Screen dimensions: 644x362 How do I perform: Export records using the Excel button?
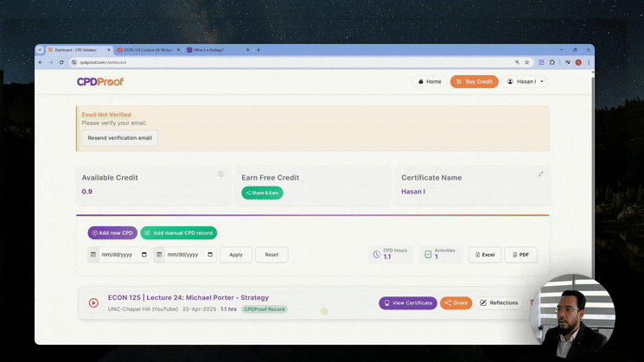[485, 255]
